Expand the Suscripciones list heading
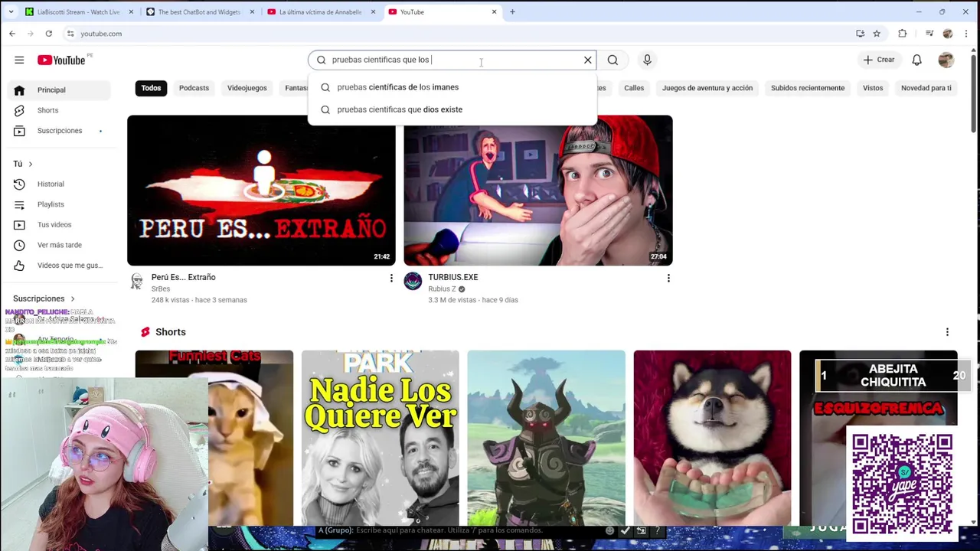 [44, 298]
